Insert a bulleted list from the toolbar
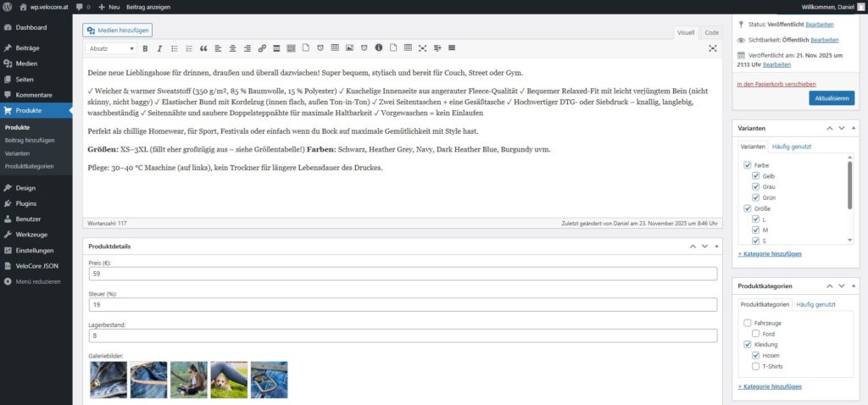Image resolution: width=868 pixels, height=405 pixels. [175, 48]
